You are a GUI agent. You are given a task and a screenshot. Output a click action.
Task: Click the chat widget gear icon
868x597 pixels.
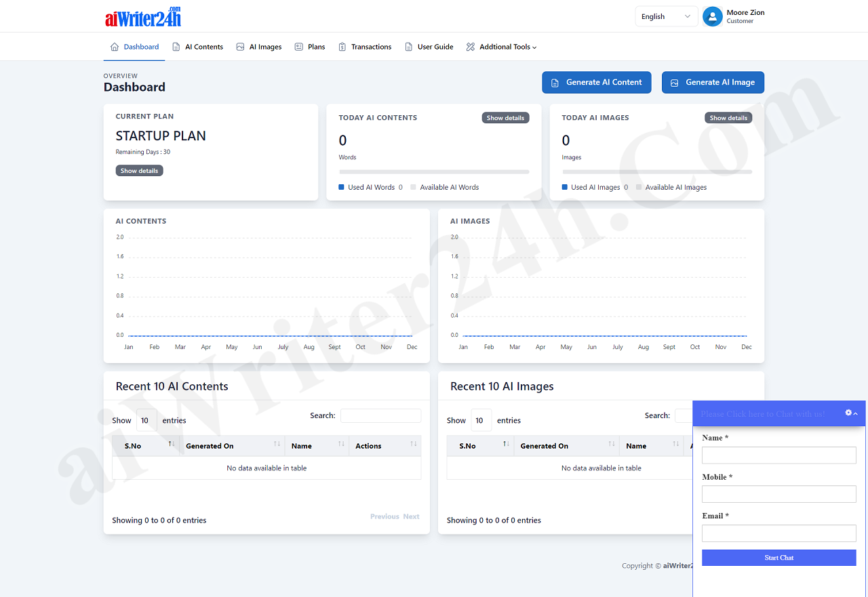(848, 413)
